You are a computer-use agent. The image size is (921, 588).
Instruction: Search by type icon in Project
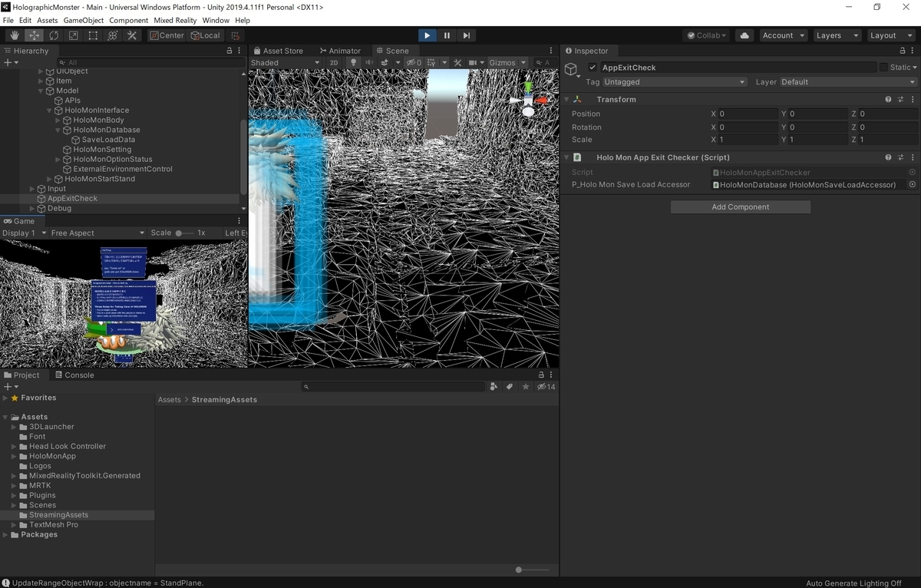(x=494, y=387)
